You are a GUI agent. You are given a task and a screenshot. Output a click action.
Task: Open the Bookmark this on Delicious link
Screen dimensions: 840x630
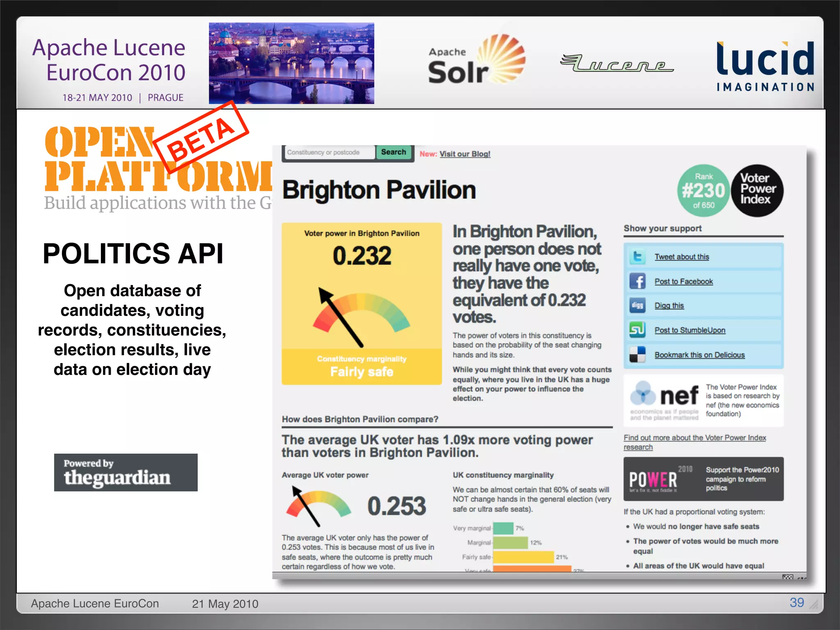699,355
